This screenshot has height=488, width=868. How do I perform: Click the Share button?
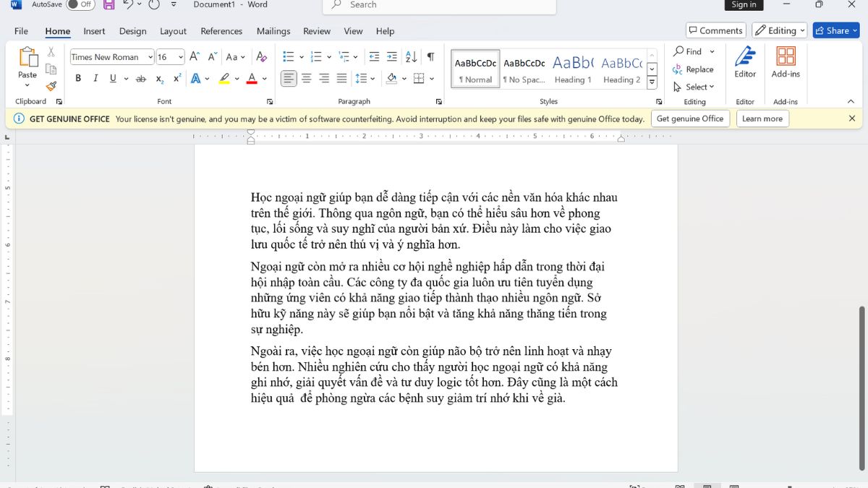pyautogui.click(x=836, y=30)
